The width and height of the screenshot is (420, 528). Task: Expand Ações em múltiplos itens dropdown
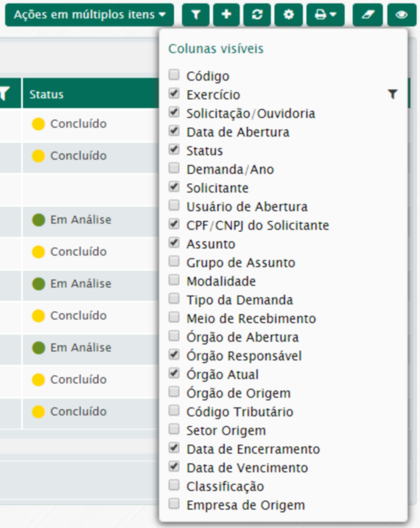point(90,15)
